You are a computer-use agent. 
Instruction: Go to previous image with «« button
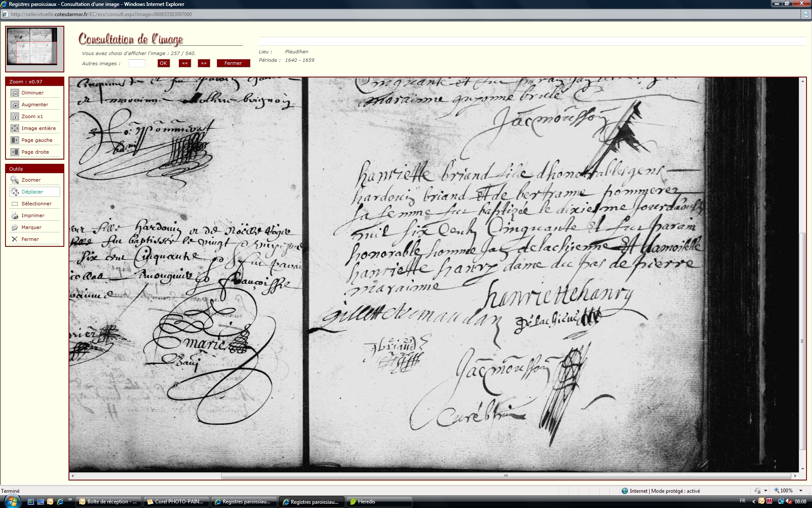pyautogui.click(x=185, y=63)
